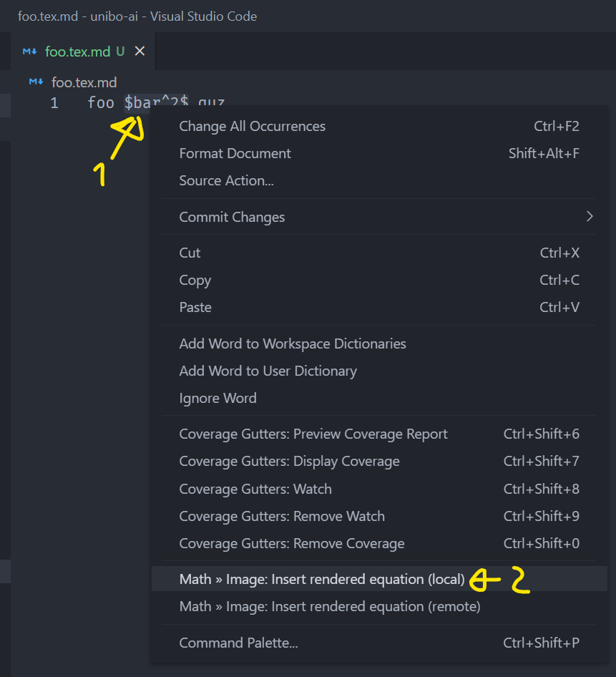Viewport: 616px width, 677px height.
Task: Expand the Commit Changes submenu
Action: click(x=379, y=217)
